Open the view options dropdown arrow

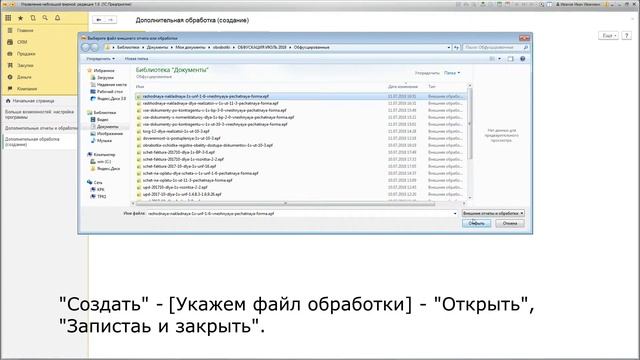pos(499,59)
